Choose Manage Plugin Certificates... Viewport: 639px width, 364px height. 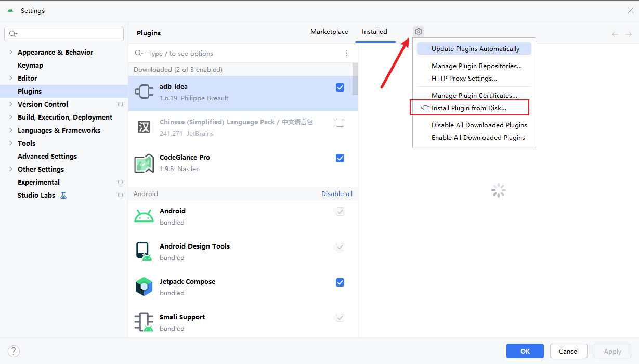click(474, 96)
